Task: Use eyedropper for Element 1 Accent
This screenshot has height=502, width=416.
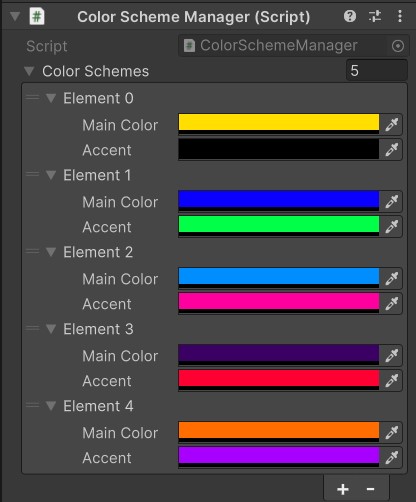Action: (x=391, y=227)
